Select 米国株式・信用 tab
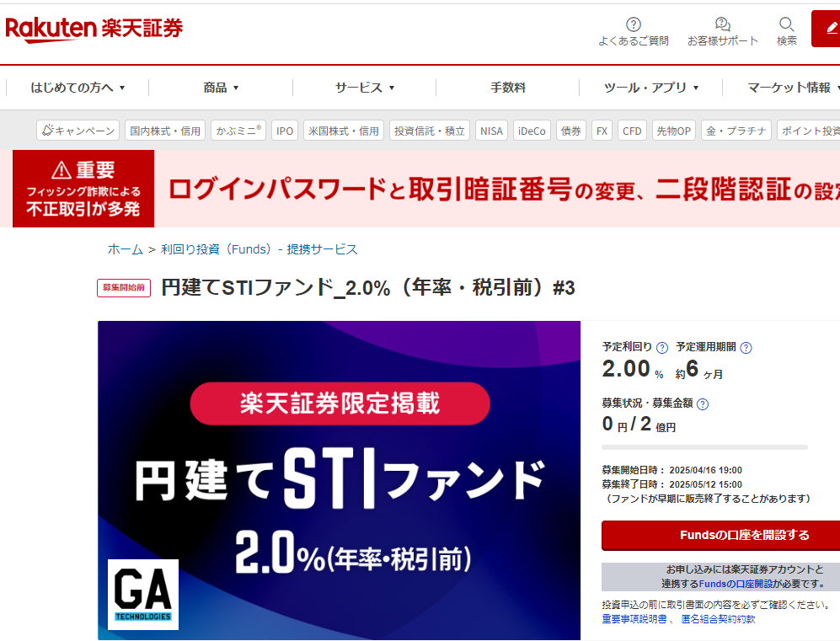This screenshot has width=840, height=641. (x=344, y=130)
